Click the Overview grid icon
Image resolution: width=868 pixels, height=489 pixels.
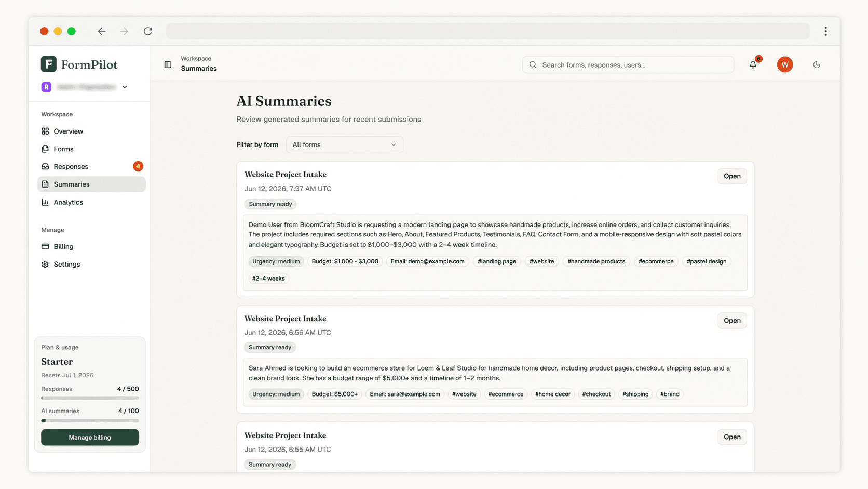click(45, 131)
